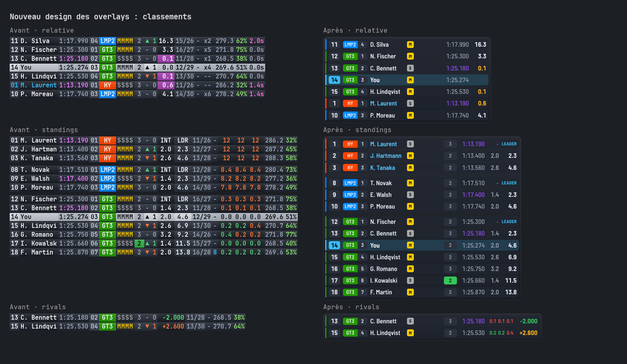
Task: Click the J. Hartmann driver name in Après standings
Action: pyautogui.click(x=386, y=156)
